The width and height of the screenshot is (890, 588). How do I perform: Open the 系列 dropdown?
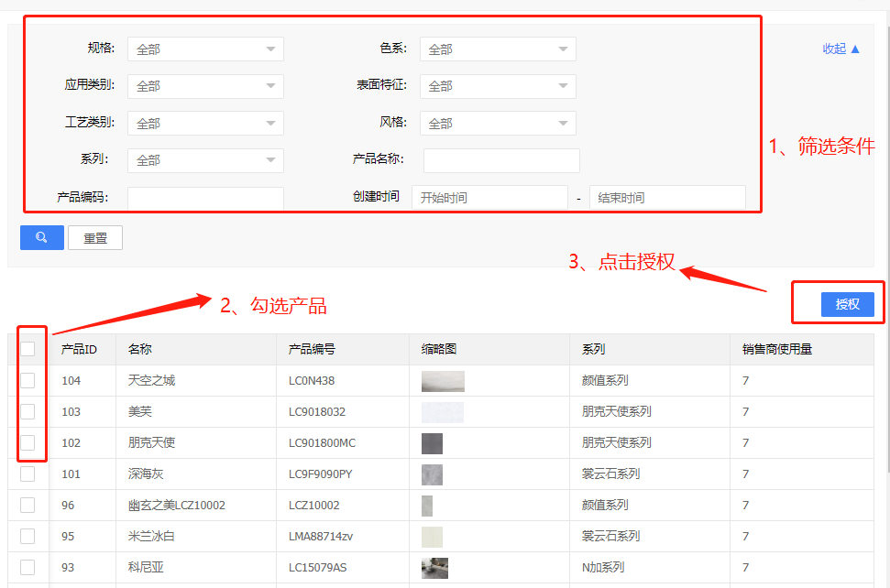tap(205, 160)
